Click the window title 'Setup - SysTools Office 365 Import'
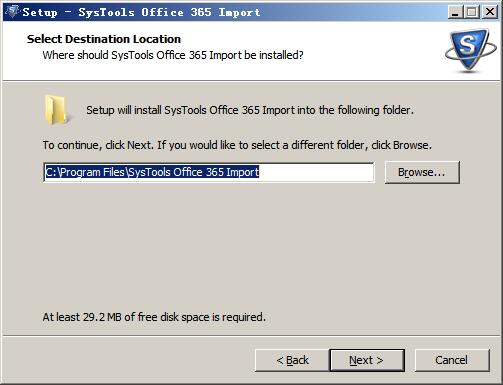 [141, 12]
